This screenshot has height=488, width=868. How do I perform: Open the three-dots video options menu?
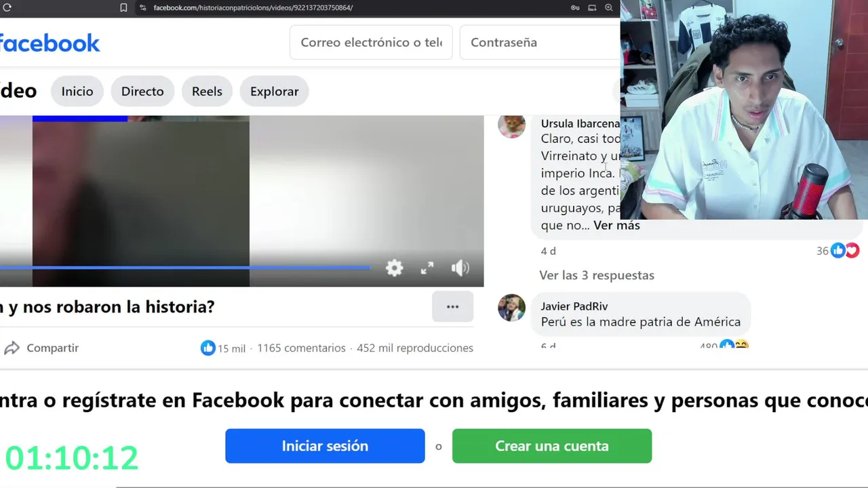[452, 307]
